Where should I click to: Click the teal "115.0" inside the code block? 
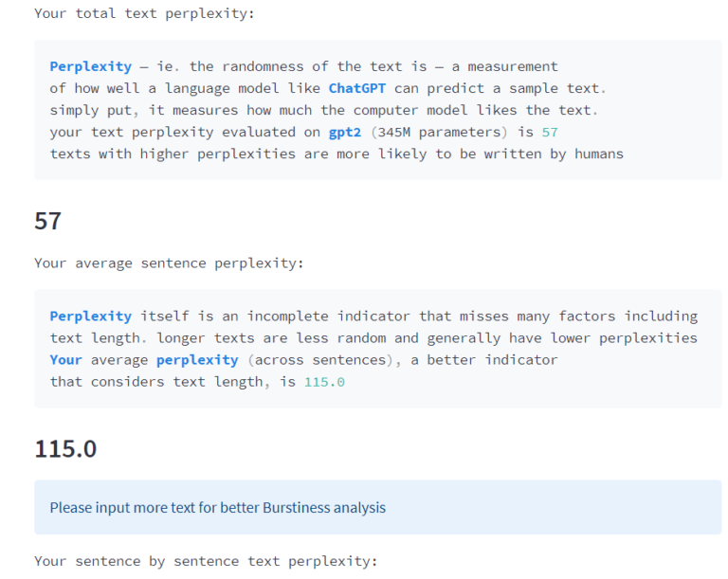pyautogui.click(x=324, y=382)
